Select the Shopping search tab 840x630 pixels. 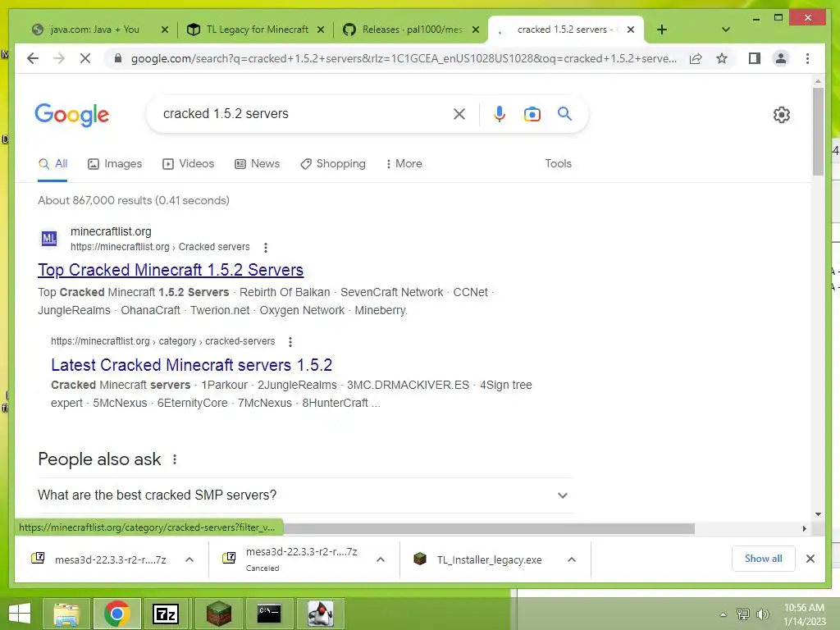[x=333, y=163]
